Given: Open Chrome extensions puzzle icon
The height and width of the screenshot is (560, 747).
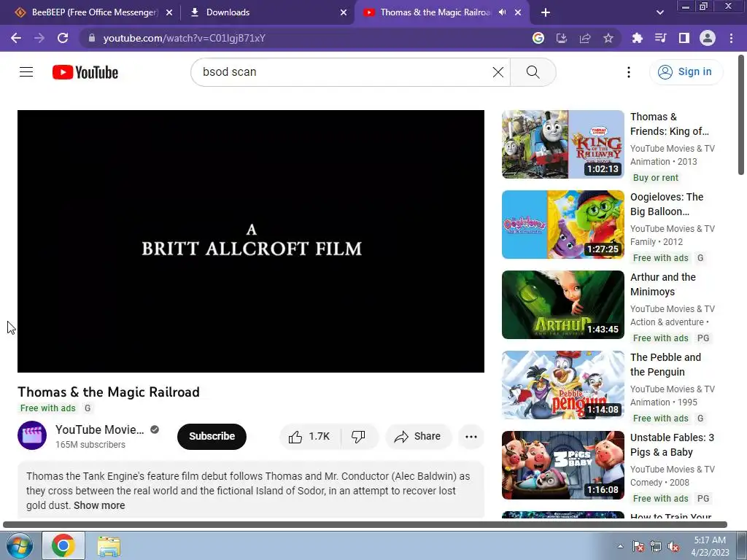Looking at the screenshot, I should [637, 38].
